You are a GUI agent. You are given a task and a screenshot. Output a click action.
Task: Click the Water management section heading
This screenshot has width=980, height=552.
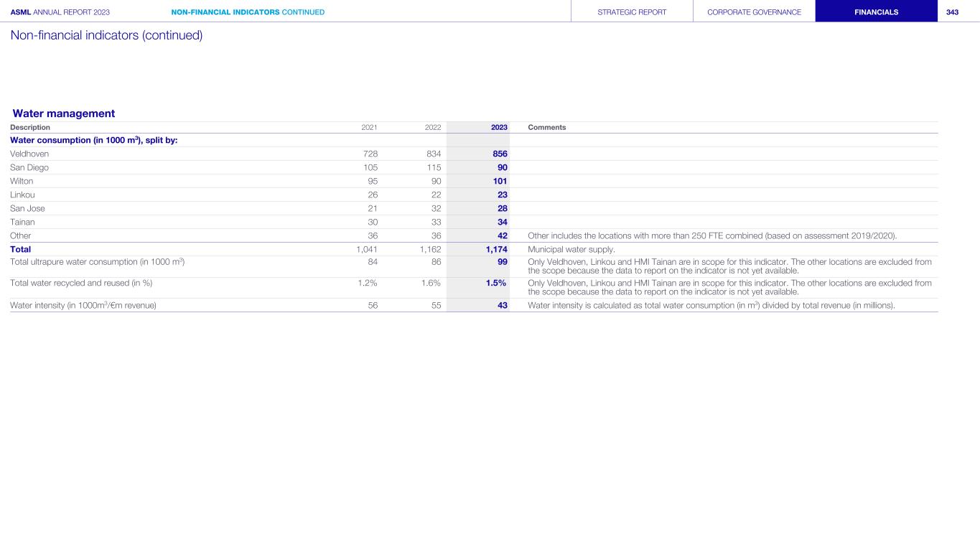pos(64,113)
